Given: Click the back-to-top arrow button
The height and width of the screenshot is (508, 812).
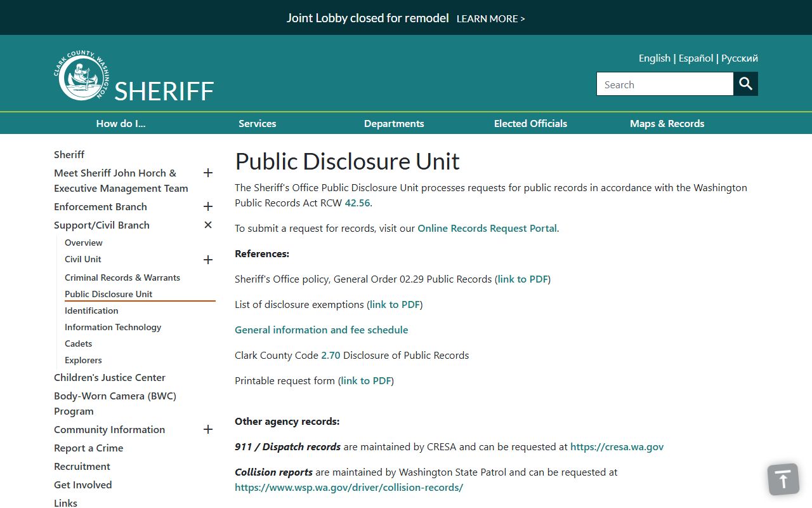Looking at the screenshot, I should click(x=783, y=479).
